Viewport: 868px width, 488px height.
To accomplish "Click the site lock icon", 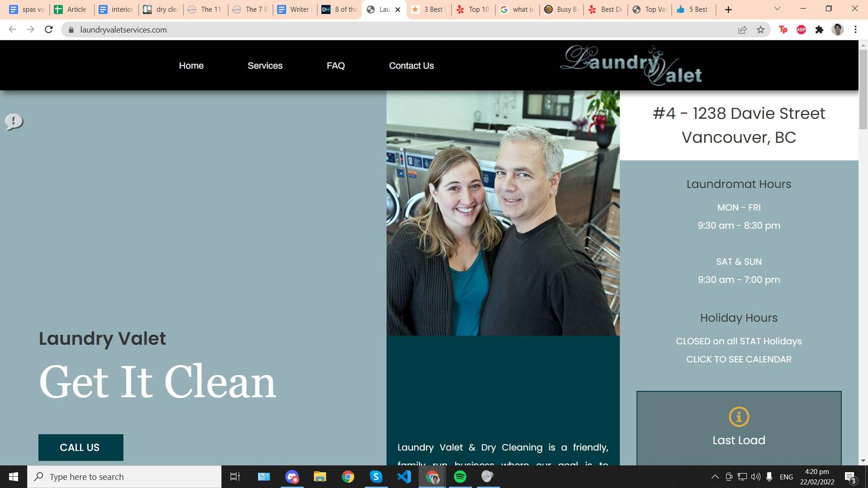I will [71, 29].
